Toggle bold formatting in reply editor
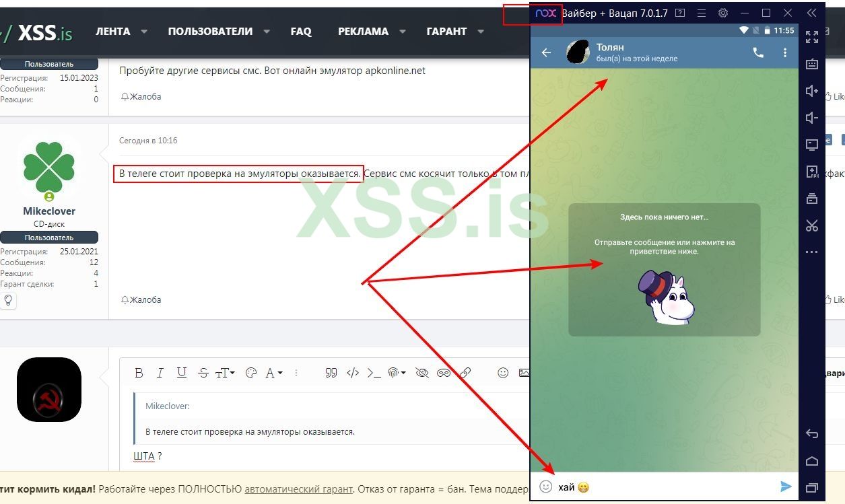 [x=139, y=373]
